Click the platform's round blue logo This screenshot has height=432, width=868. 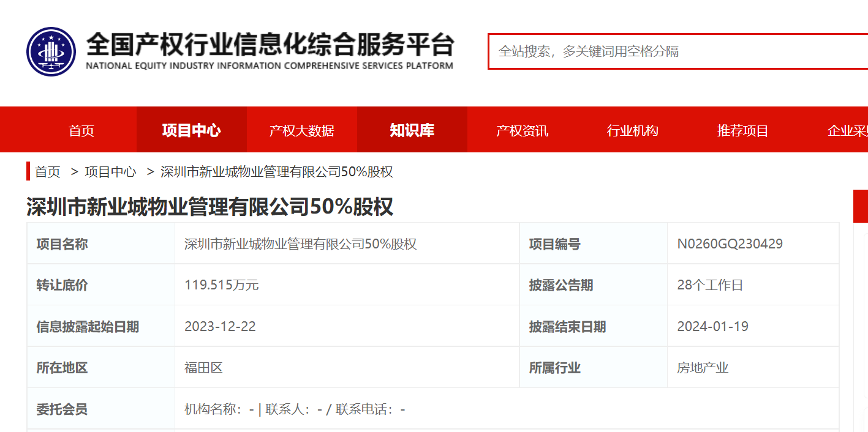point(51,51)
